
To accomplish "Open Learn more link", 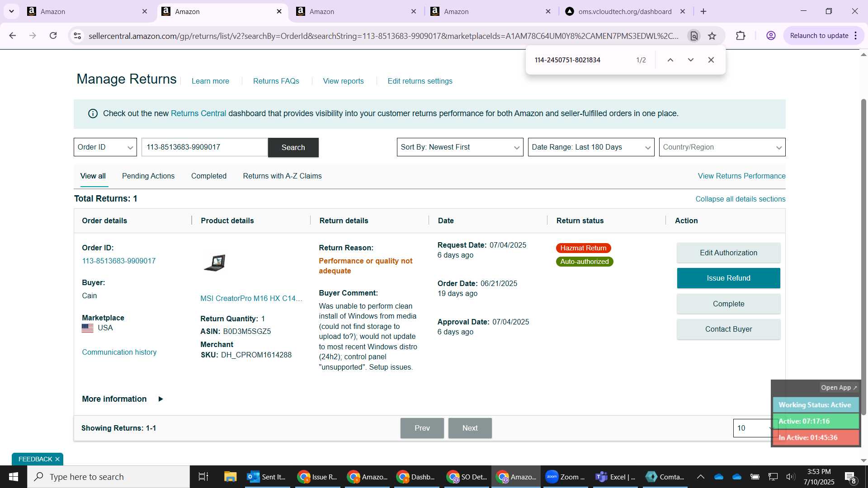I will (x=210, y=81).
